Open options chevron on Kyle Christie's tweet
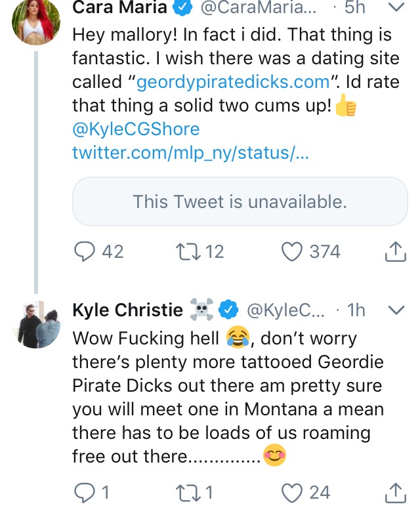 pyautogui.click(x=396, y=310)
